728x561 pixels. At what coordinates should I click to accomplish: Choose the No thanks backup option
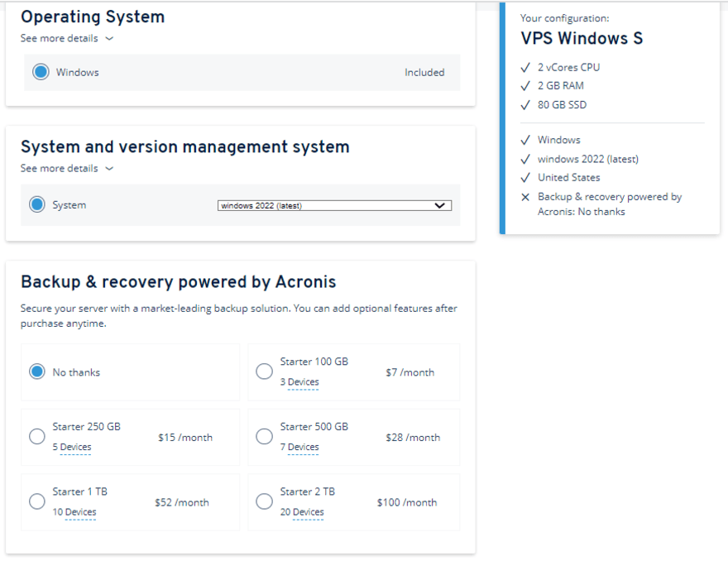(x=37, y=372)
